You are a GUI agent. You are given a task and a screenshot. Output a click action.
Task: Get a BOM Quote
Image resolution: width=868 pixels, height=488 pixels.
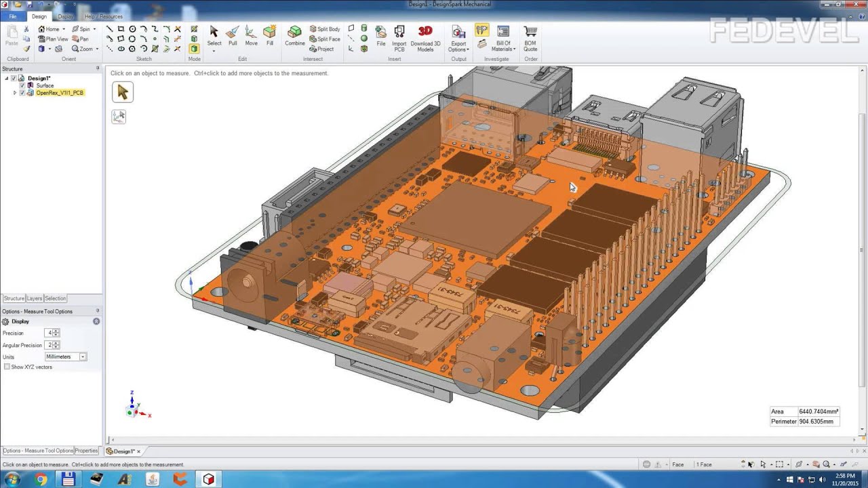[530, 39]
